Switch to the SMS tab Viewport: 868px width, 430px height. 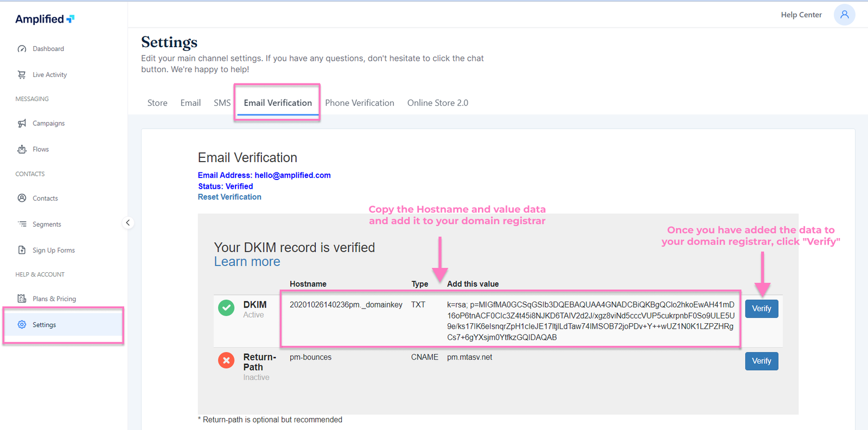point(222,103)
